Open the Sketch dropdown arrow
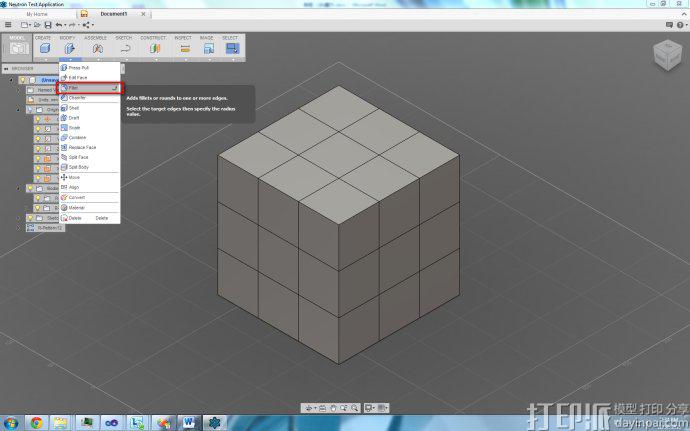Screen dimensions: 690x431 click(126, 59)
